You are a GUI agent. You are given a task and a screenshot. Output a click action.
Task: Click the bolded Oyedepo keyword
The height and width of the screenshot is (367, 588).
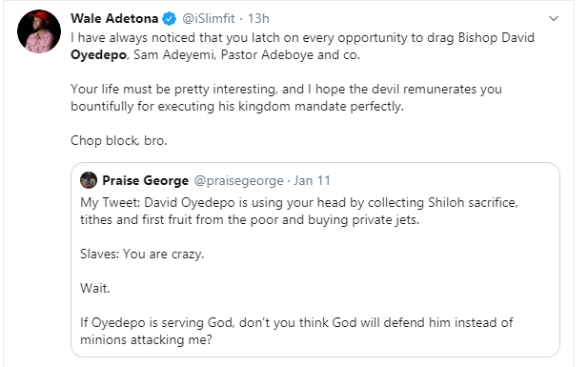coord(98,54)
